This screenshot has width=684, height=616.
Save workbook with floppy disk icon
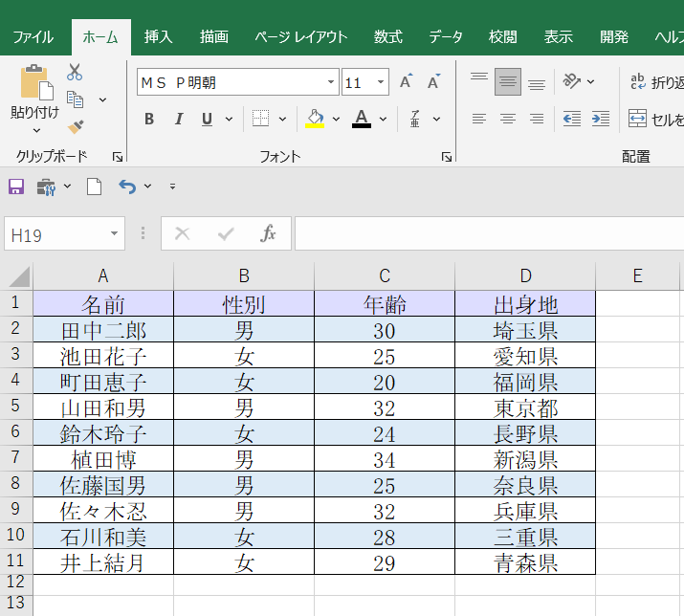pos(16,187)
